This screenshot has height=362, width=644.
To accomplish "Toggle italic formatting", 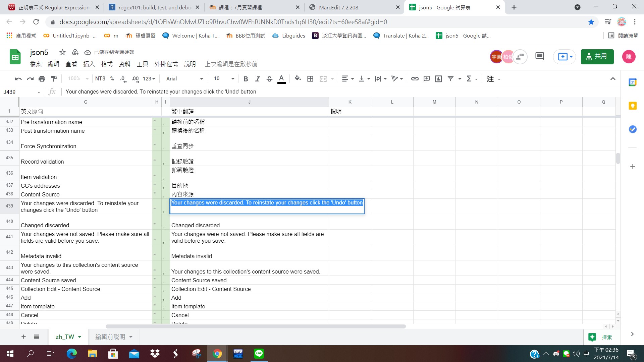I will click(x=257, y=79).
